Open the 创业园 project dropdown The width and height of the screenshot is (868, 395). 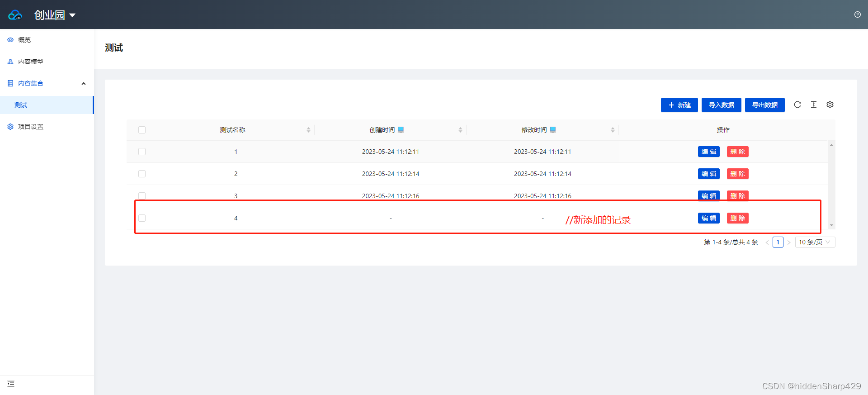click(x=55, y=15)
